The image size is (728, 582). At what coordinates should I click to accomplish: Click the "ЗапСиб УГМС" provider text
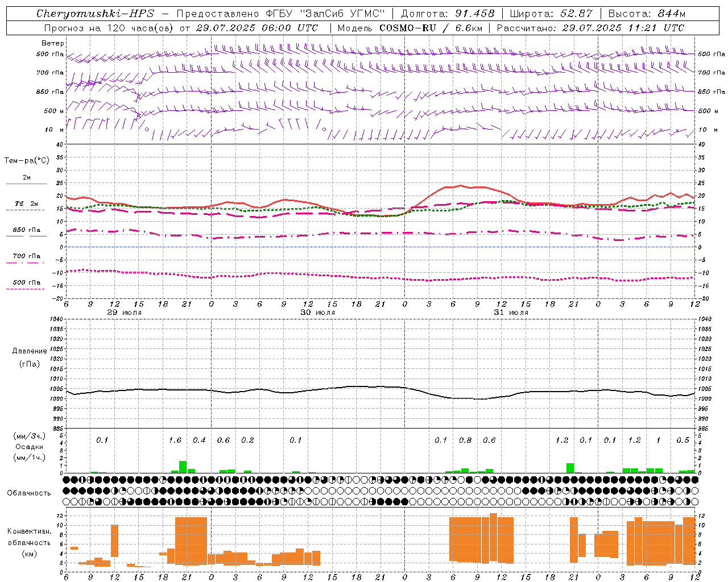pos(341,14)
